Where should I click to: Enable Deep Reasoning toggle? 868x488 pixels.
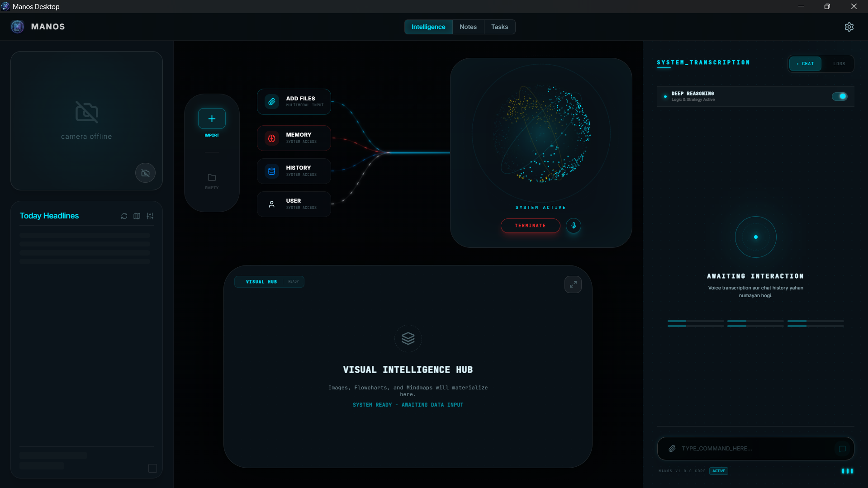coord(840,96)
